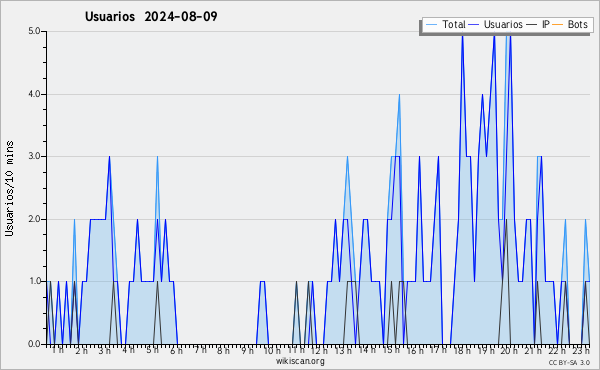Click the "10 h" x-axis tick label
Image resolution: width=600 pixels, height=370 pixels.
pos(272,350)
